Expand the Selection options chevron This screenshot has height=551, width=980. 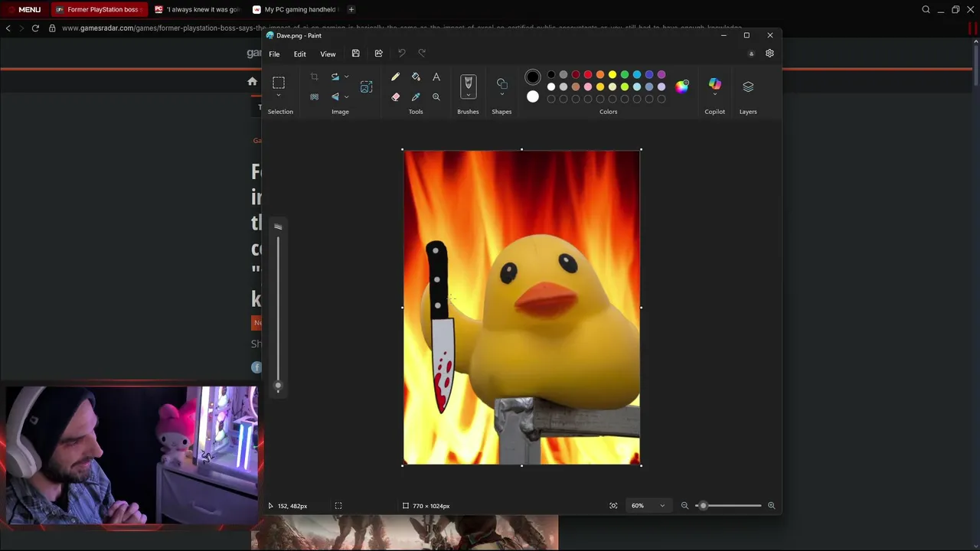pos(279,95)
